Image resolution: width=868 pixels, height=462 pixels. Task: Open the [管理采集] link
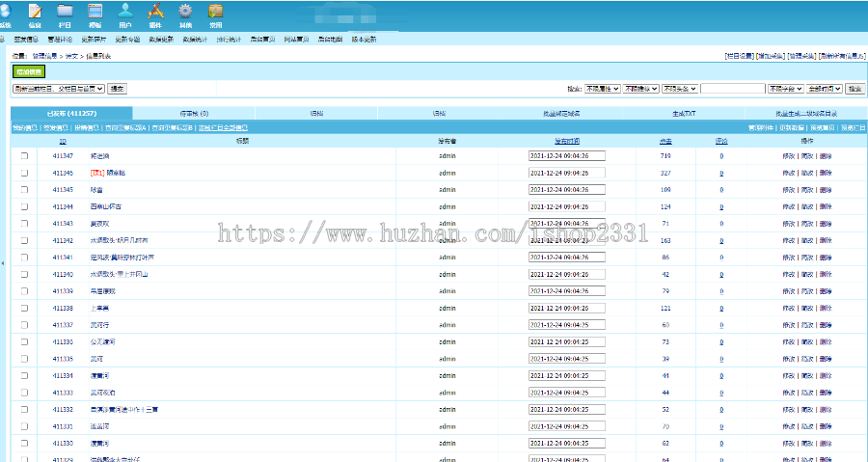point(802,56)
